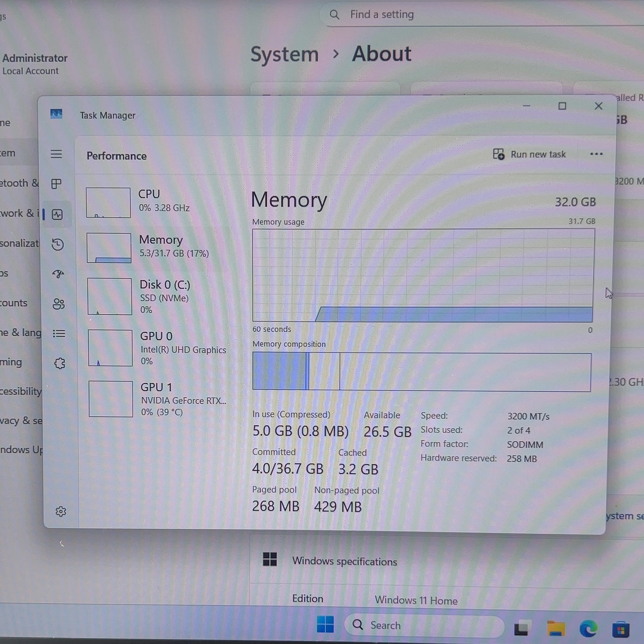644x644 pixels.
Task: Click the Task Manager app icon in title bar
Action: point(56,114)
